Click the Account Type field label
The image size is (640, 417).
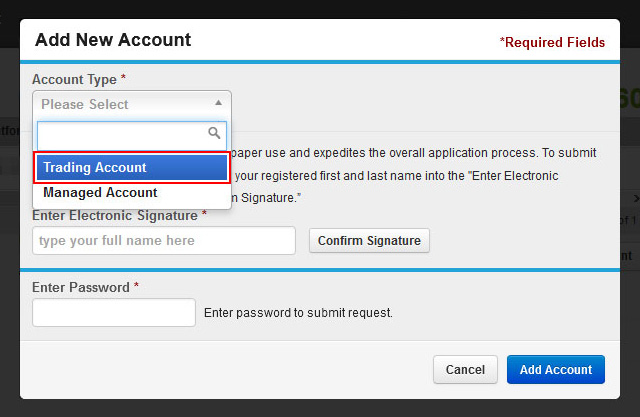tap(78, 79)
